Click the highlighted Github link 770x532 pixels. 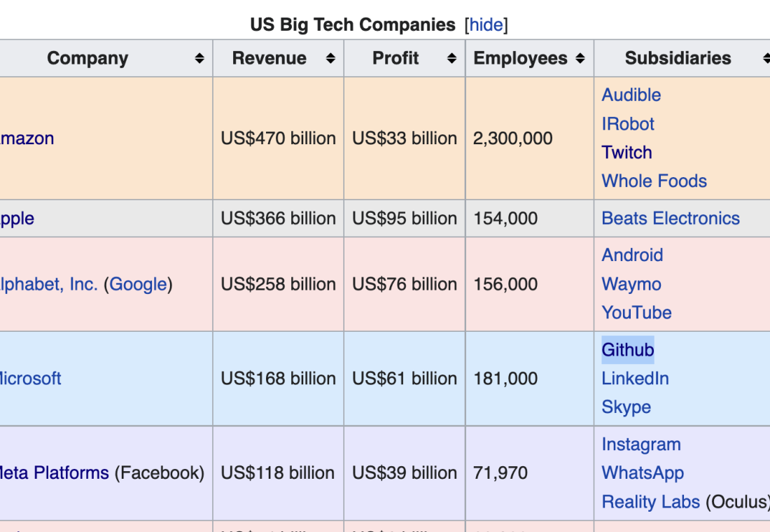628,350
